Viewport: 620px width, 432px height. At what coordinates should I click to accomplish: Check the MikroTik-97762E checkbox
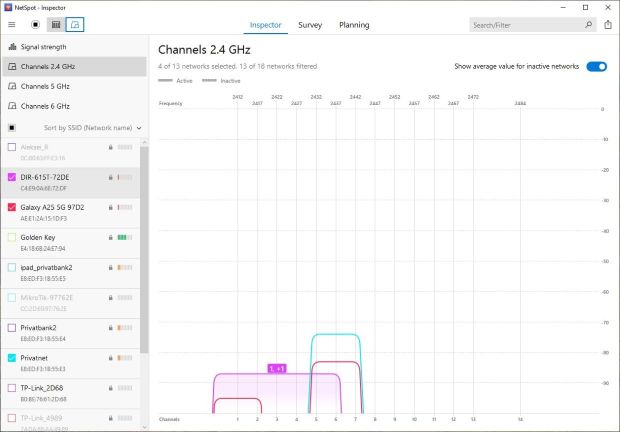(12, 297)
